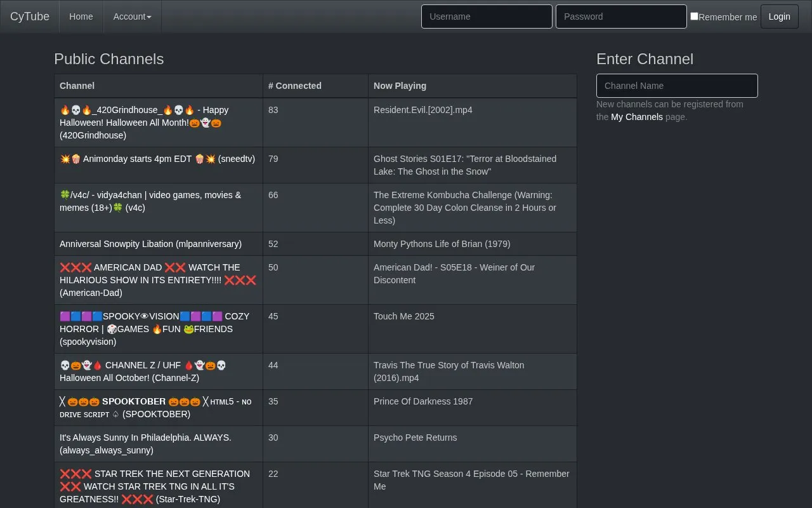Open the v4c vidya4chan channel
The height and width of the screenshot is (508, 812).
150,201
